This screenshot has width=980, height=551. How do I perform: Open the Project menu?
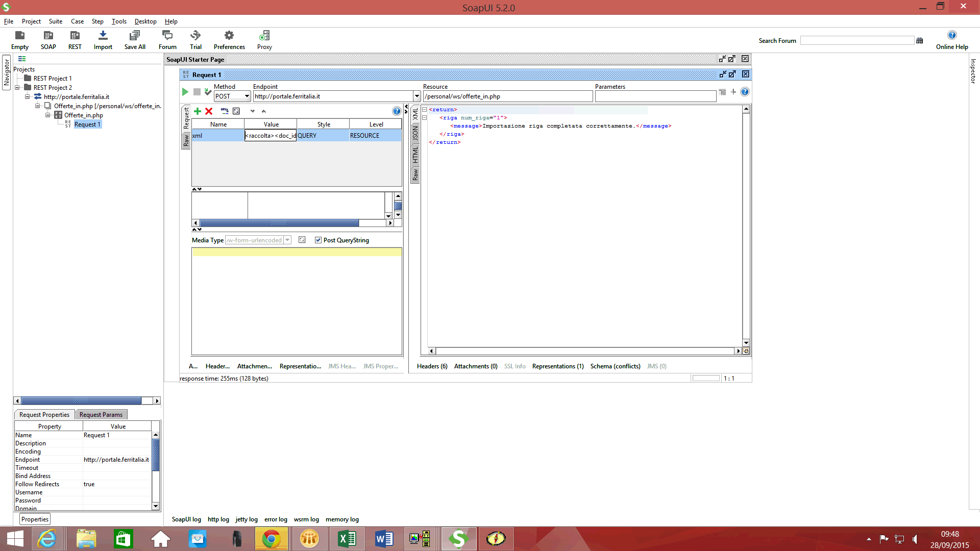pos(31,21)
